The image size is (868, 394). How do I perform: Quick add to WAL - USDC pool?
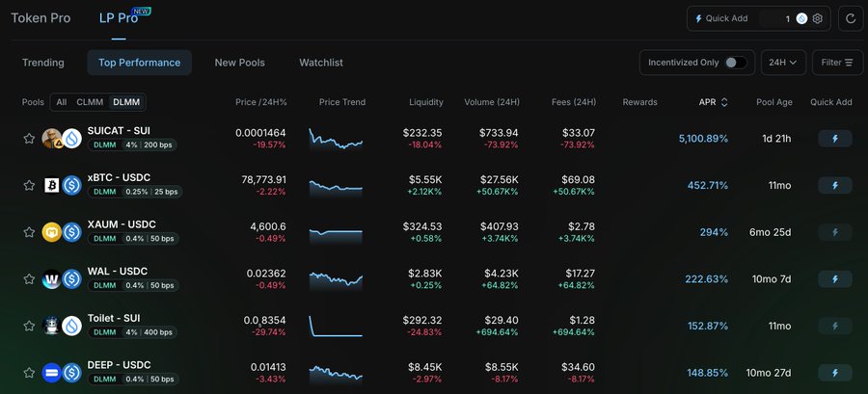(x=835, y=279)
